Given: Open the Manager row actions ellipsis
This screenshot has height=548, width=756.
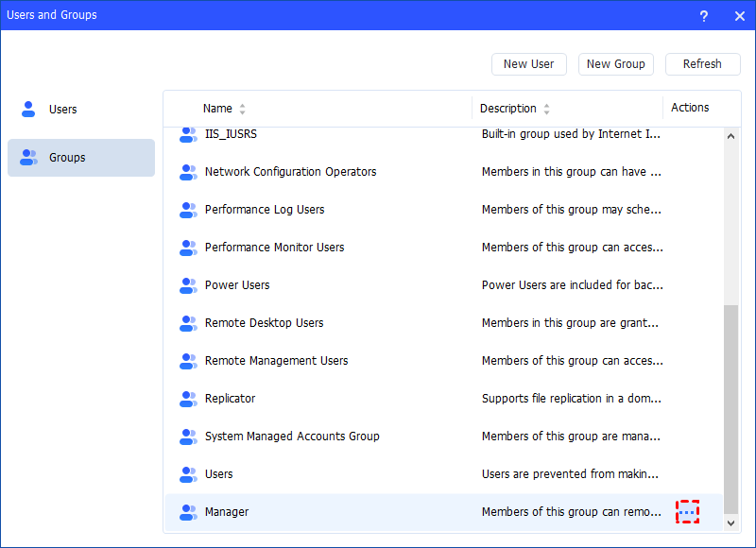Looking at the screenshot, I should [x=687, y=512].
